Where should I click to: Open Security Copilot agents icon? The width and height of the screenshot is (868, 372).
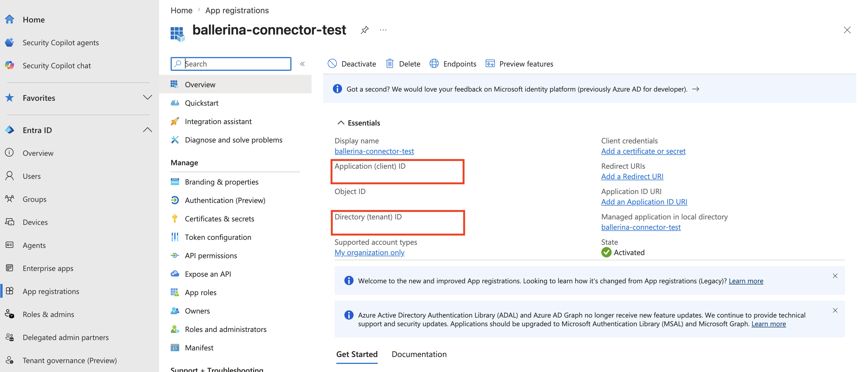(10, 43)
